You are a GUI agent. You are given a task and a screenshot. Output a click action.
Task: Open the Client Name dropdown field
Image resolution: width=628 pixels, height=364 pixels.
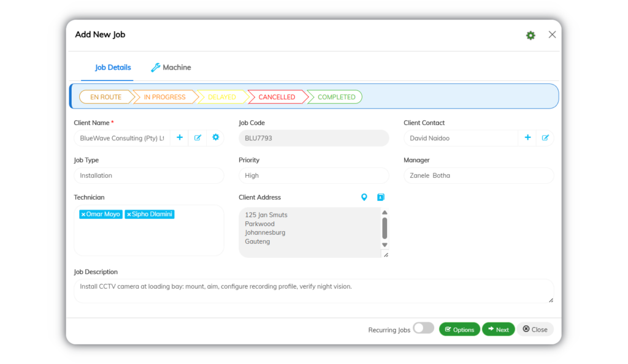point(122,138)
